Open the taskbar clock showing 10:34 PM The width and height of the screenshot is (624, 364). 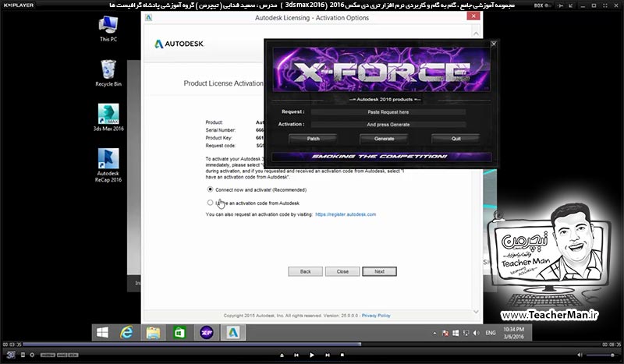pyautogui.click(x=513, y=333)
